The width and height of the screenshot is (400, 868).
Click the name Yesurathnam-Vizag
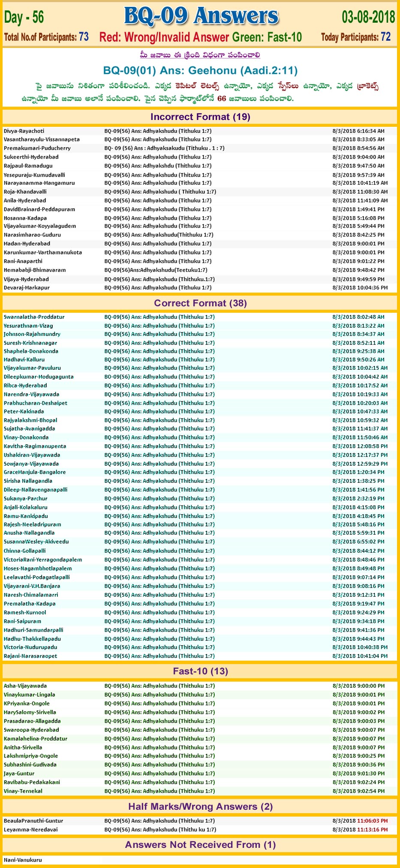(x=28, y=326)
